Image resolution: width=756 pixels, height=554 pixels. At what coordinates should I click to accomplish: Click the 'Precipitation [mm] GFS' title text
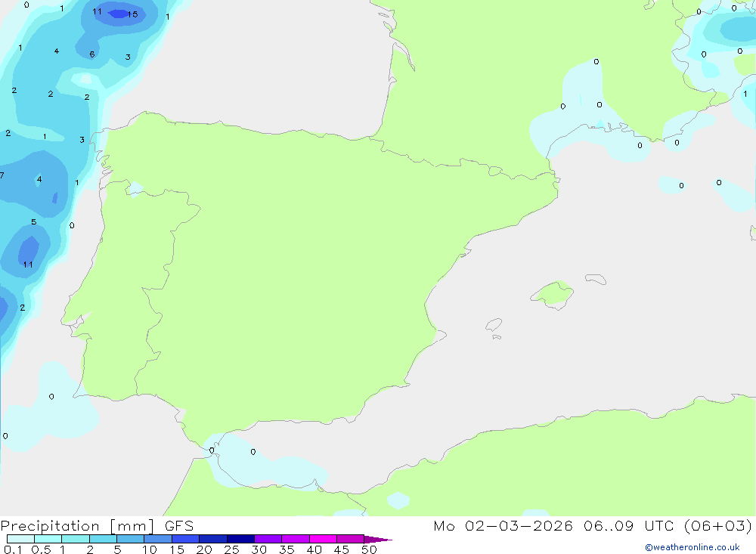click(x=97, y=526)
